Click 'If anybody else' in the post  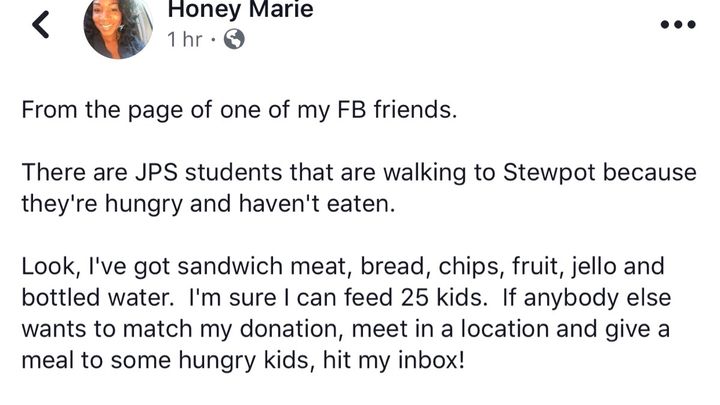click(587, 298)
